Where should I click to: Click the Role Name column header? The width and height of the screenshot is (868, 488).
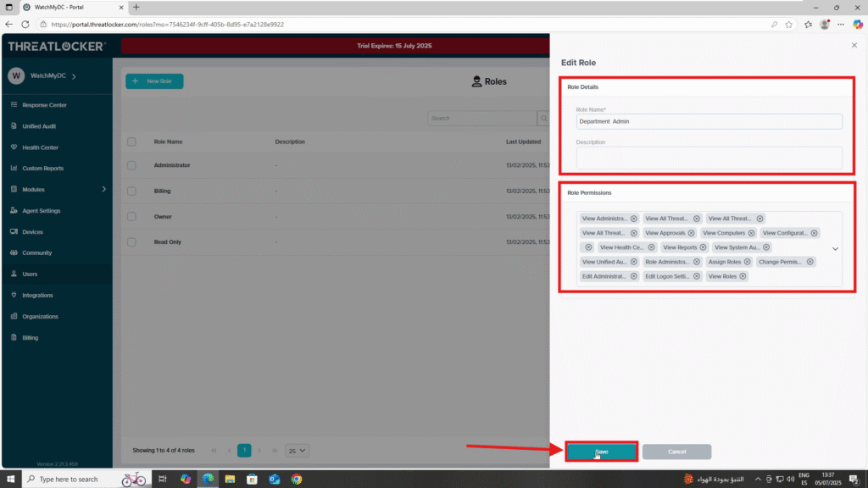(x=168, y=141)
